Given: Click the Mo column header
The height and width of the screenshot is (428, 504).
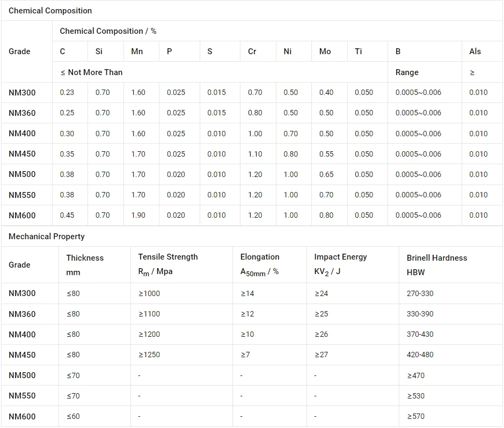Looking at the screenshot, I should point(325,51).
